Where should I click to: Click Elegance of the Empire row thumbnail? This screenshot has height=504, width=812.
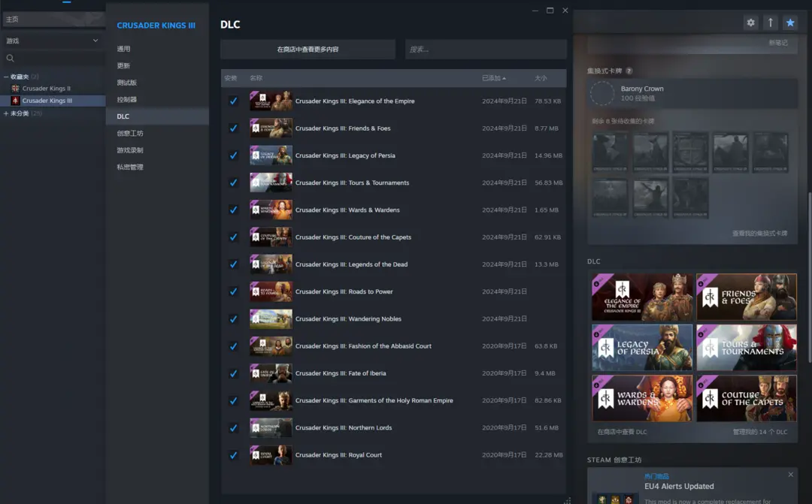point(271,101)
